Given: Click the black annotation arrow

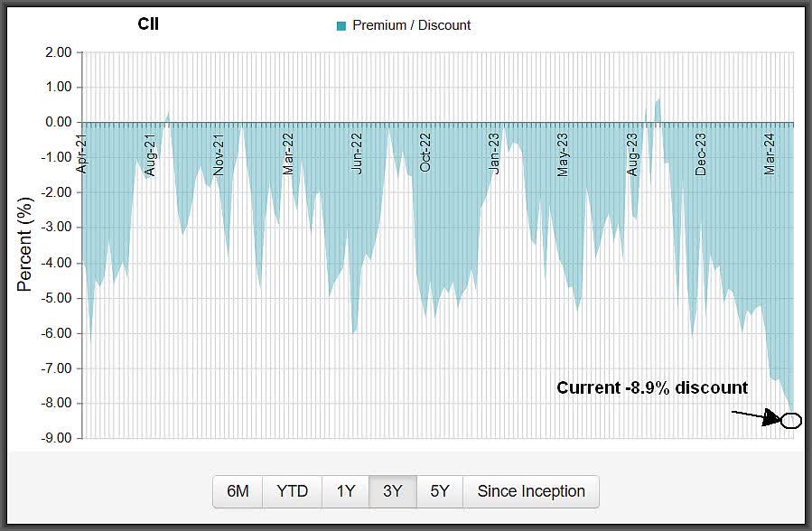Looking at the screenshot, I should 755,416.
